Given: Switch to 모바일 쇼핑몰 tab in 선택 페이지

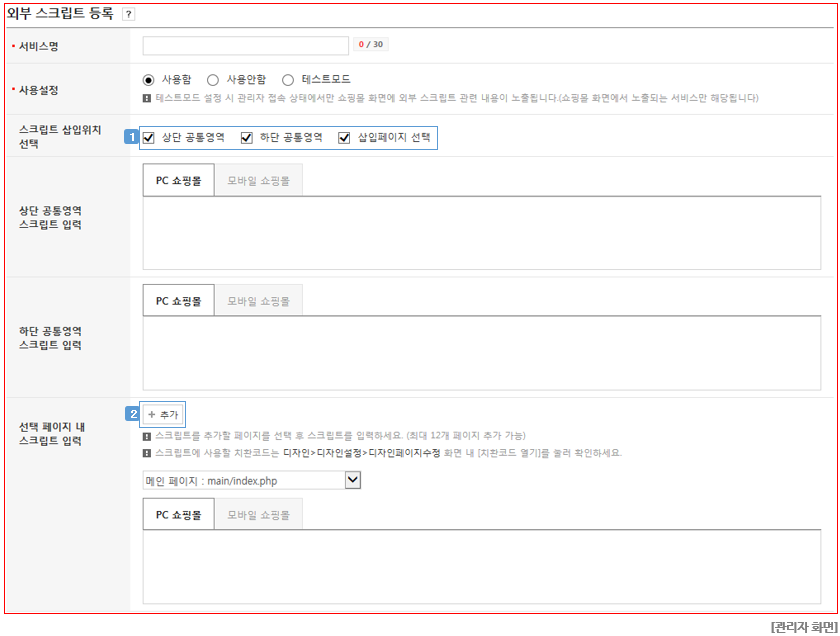Looking at the screenshot, I should (x=258, y=514).
